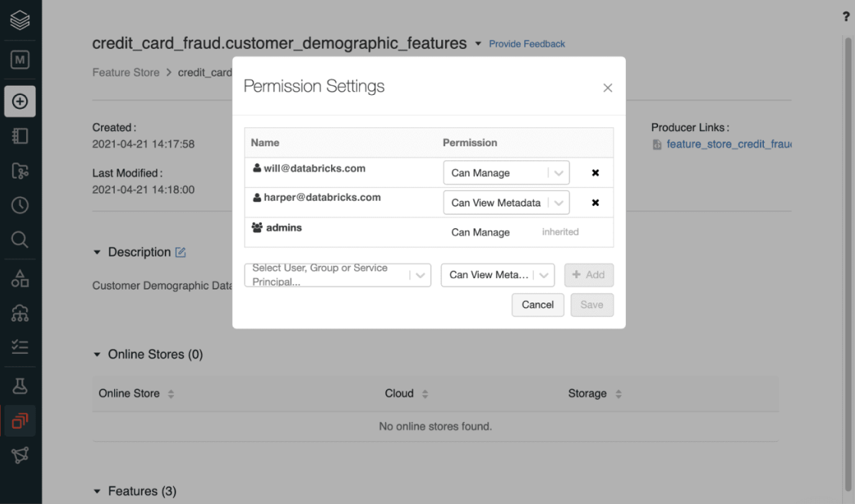Click Cancel in Permission Settings
The width and height of the screenshot is (855, 504).
(537, 305)
